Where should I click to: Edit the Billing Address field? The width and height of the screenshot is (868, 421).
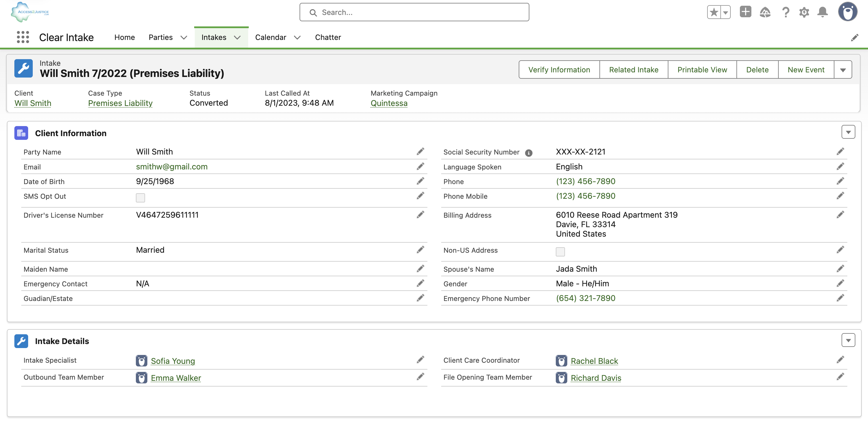click(x=840, y=215)
